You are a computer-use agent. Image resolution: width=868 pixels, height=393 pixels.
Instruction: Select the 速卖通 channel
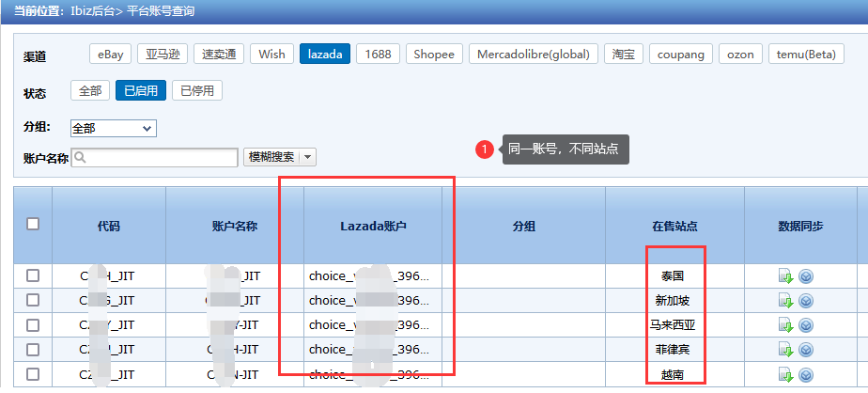219,54
